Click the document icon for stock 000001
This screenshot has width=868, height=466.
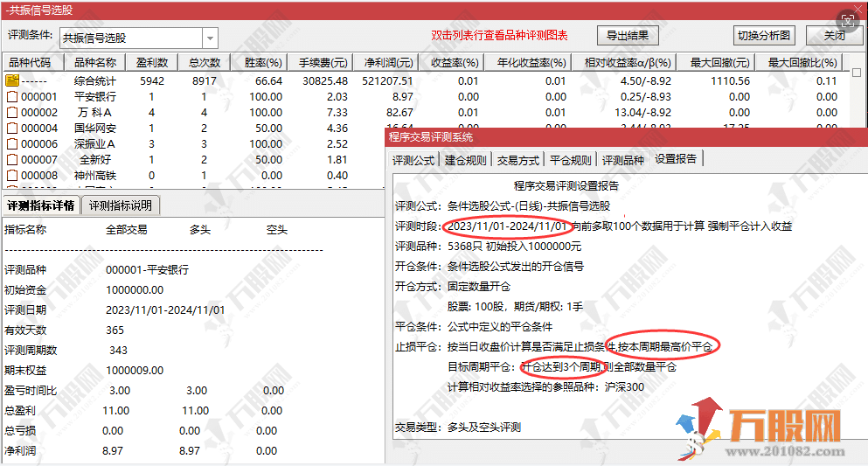point(12,97)
